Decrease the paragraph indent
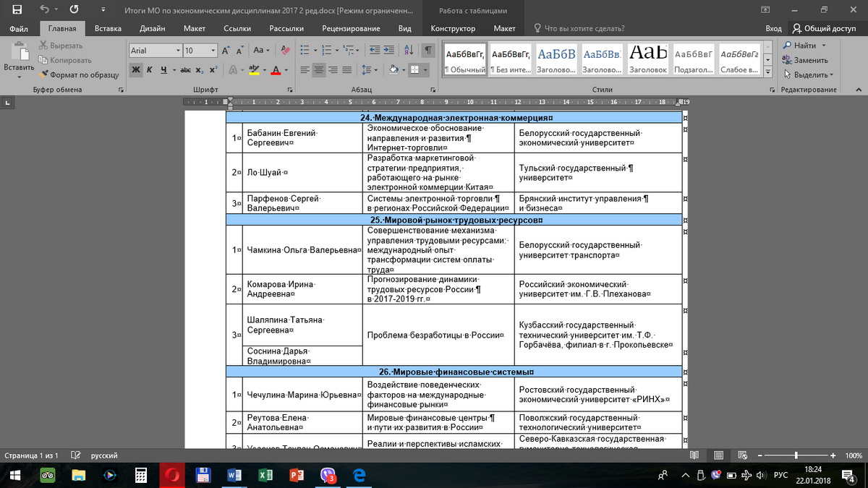This screenshot has width=868, height=488. (375, 51)
